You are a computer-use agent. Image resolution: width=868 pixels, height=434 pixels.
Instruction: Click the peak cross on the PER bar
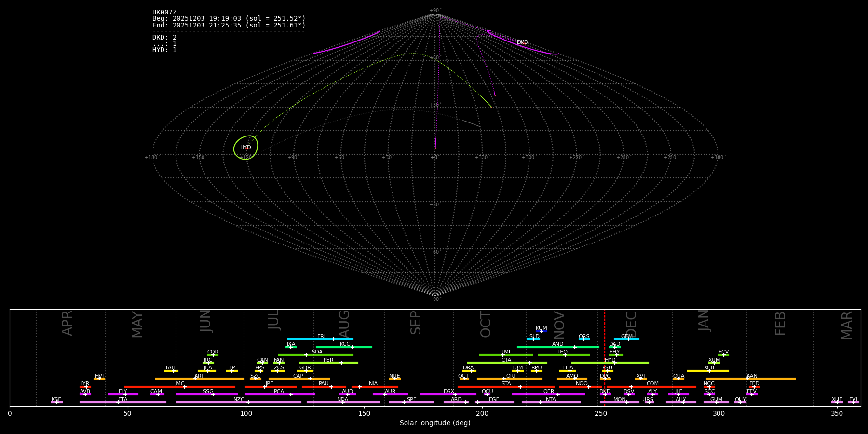pyautogui.click(x=341, y=363)
